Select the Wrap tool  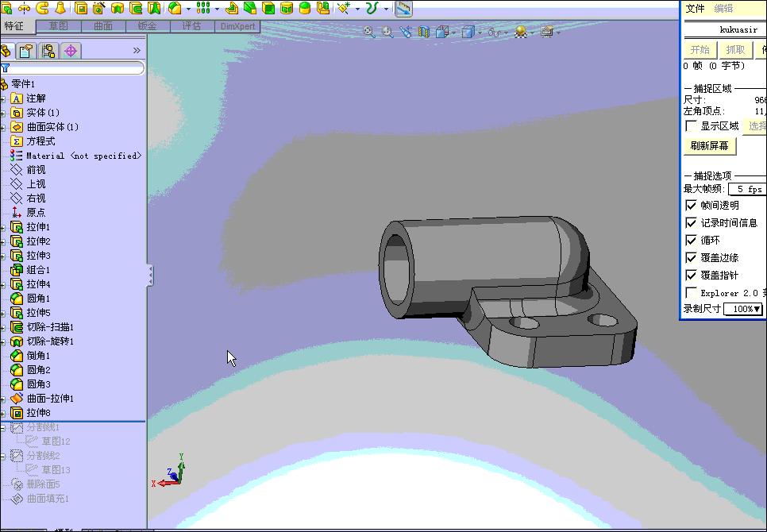coord(287,8)
